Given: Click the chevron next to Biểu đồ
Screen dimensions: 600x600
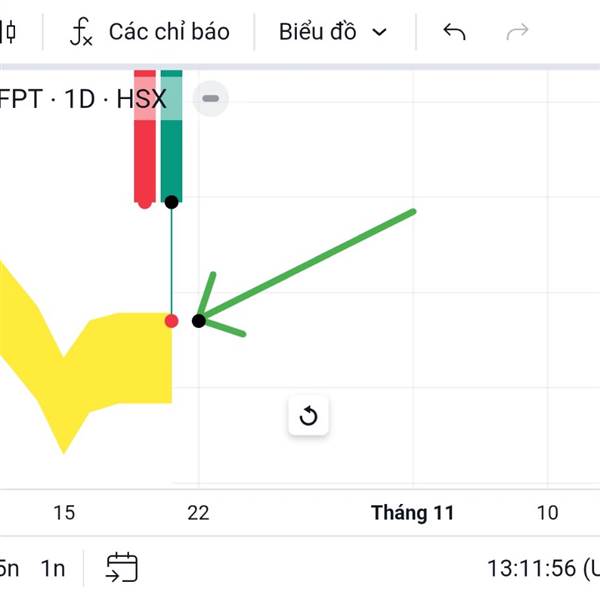Looking at the screenshot, I should pyautogui.click(x=380, y=32).
